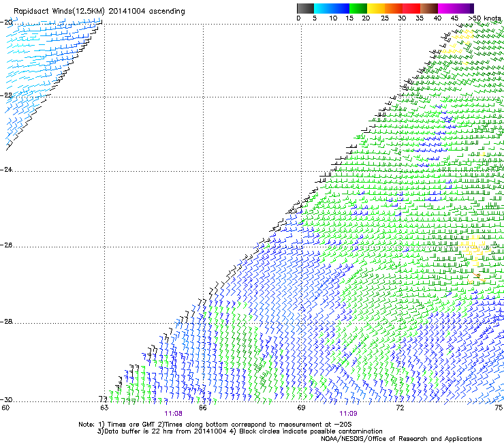Click the 'Data buffer is 22 hrs' note line

(240, 431)
